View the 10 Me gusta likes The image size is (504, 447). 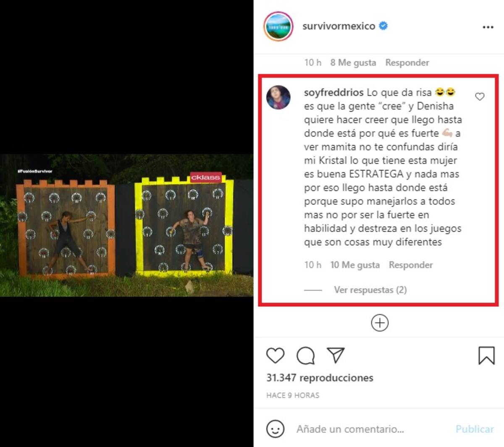tap(355, 265)
